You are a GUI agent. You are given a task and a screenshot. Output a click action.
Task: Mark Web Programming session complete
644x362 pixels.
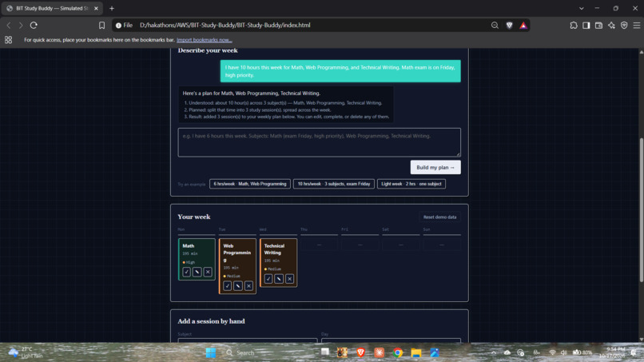[228, 286]
